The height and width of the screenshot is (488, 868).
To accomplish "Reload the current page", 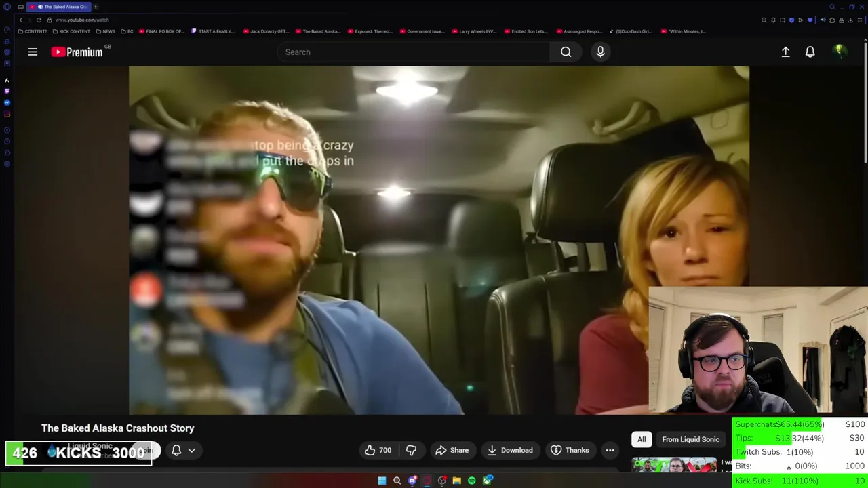I will pos(39,20).
